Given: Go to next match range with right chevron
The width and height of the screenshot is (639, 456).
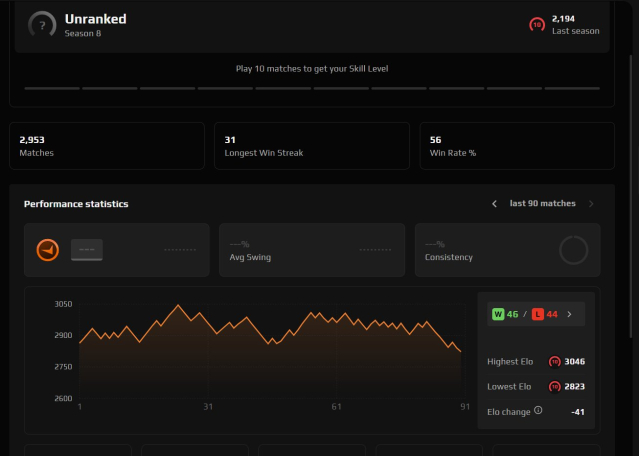Looking at the screenshot, I should (x=591, y=204).
